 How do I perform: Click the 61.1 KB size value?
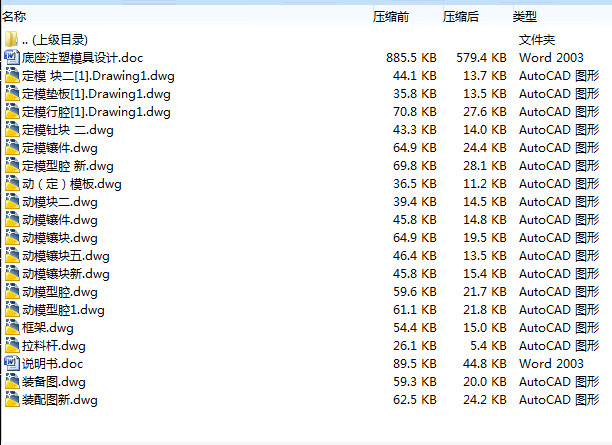click(415, 310)
